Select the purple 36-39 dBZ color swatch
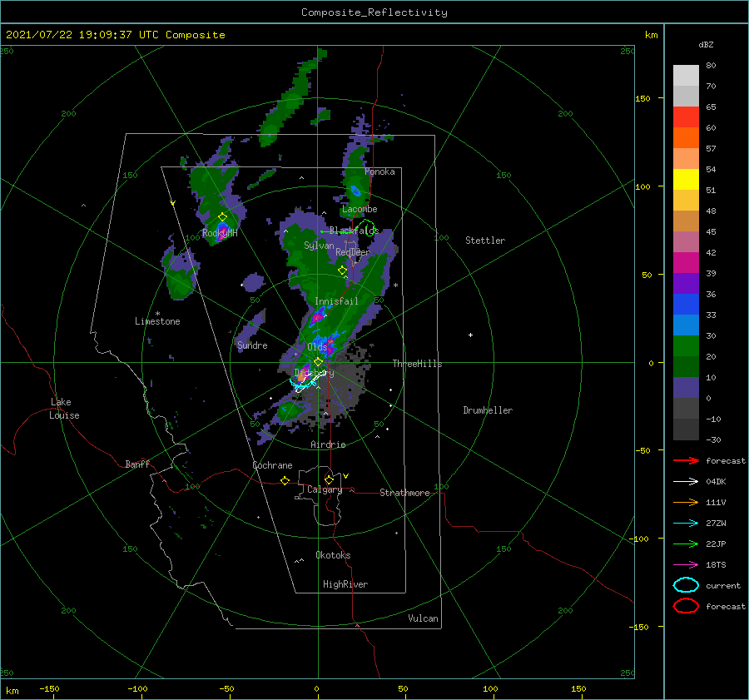749x700 pixels. tap(686, 283)
